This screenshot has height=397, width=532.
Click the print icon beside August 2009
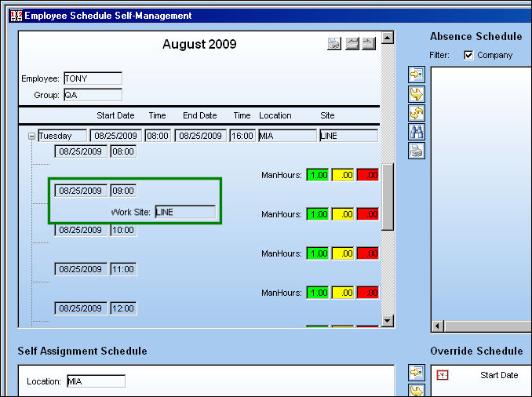(334, 44)
